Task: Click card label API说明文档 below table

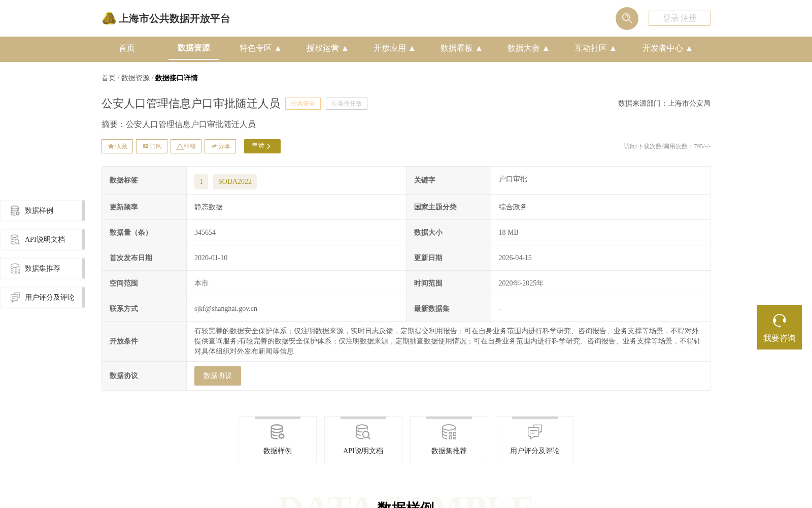Action: point(363,451)
